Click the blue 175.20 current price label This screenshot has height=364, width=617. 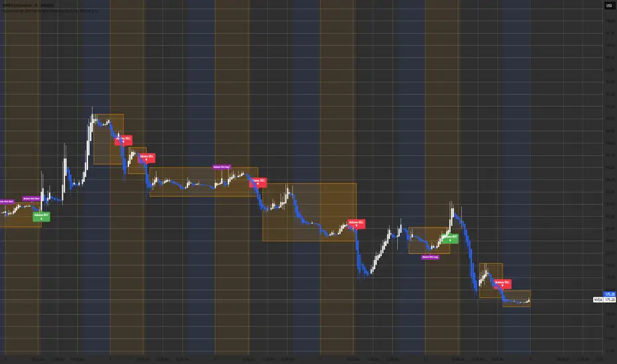(x=610, y=295)
